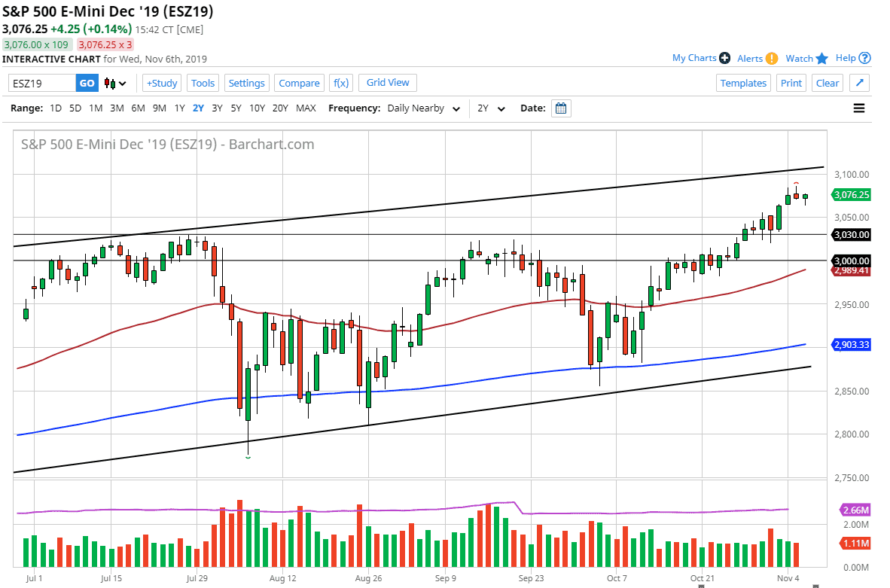Click the Alerts exclamation icon
The image size is (890, 588).
click(x=771, y=58)
